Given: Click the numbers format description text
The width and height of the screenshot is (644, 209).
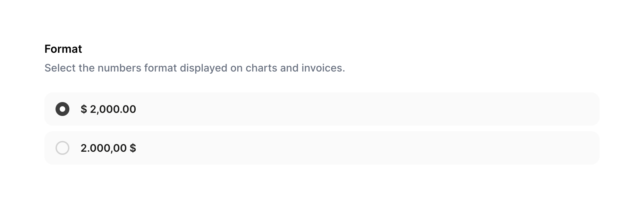Looking at the screenshot, I should pos(195,68).
